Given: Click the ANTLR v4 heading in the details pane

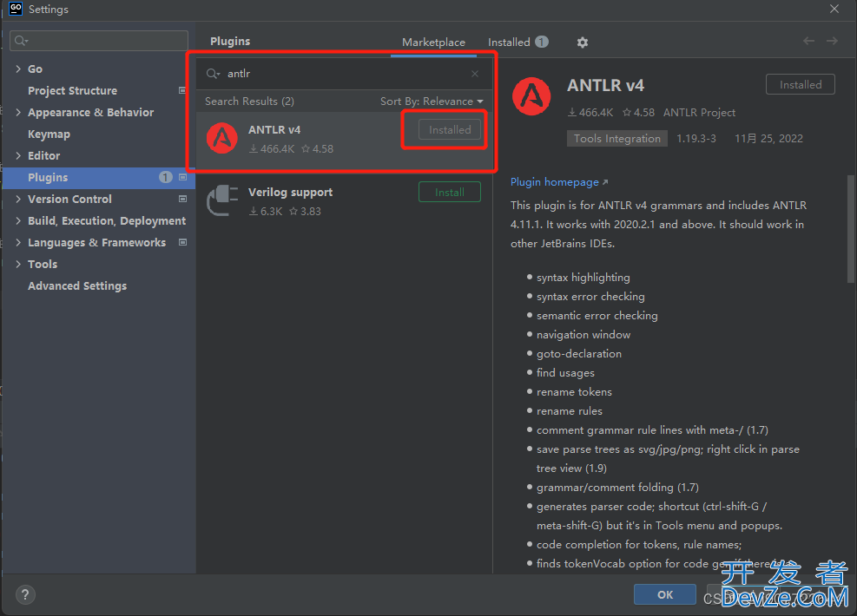Looking at the screenshot, I should coord(605,86).
